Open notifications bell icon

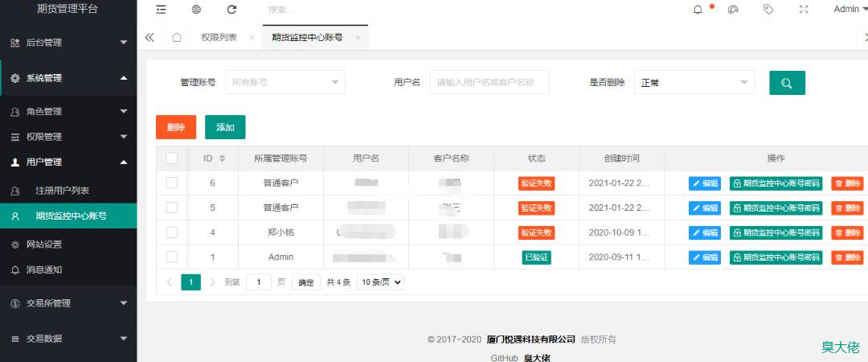point(698,10)
